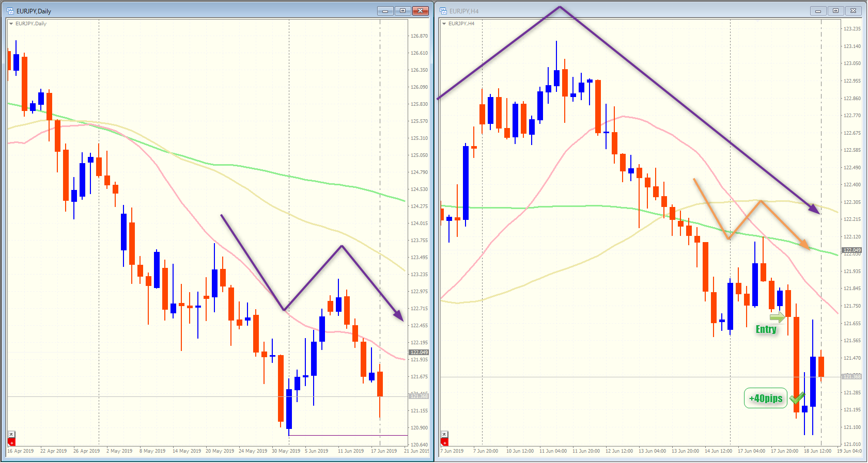Viewport: 868px width, 463px height.
Task: Click the green Entry arrow on H4 chart
Action: click(777, 317)
